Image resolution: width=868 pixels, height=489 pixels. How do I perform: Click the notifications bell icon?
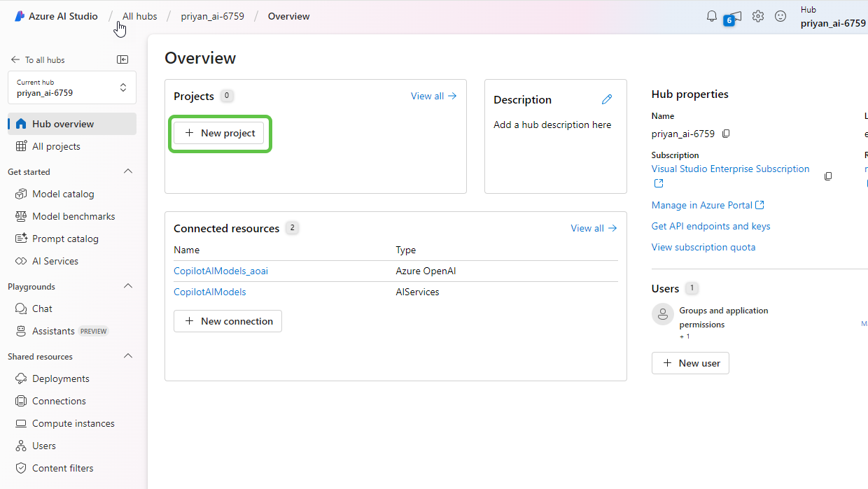712,16
